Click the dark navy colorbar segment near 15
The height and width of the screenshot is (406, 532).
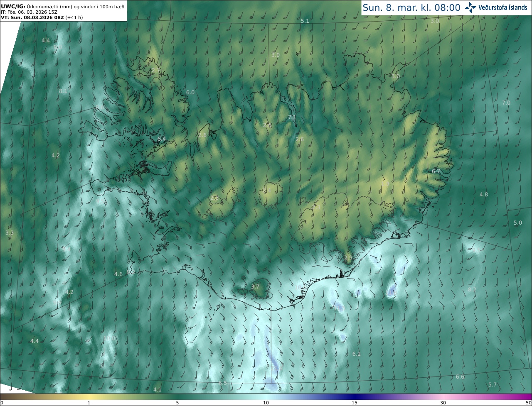(x=355, y=396)
